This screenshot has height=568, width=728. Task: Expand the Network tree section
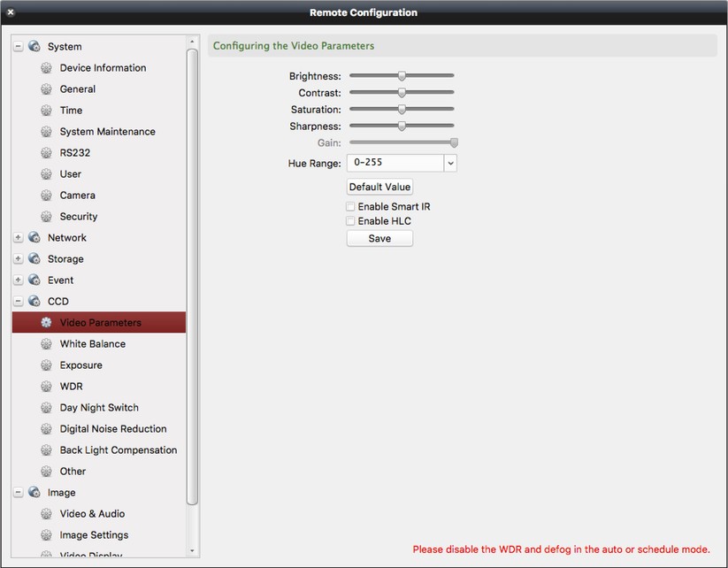[x=18, y=237]
